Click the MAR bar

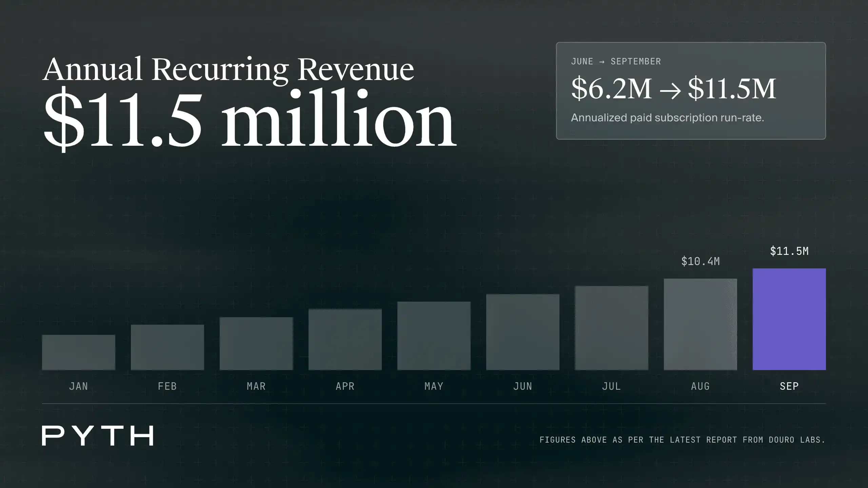pos(256,344)
